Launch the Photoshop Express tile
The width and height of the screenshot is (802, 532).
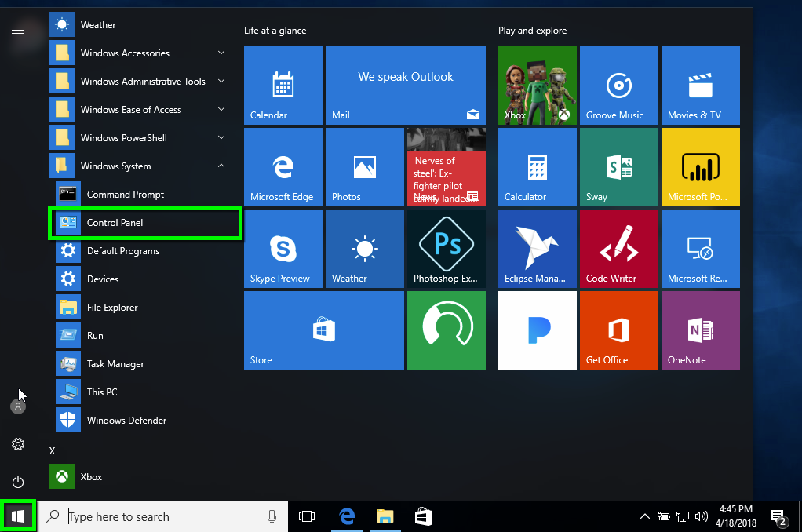[x=447, y=249]
